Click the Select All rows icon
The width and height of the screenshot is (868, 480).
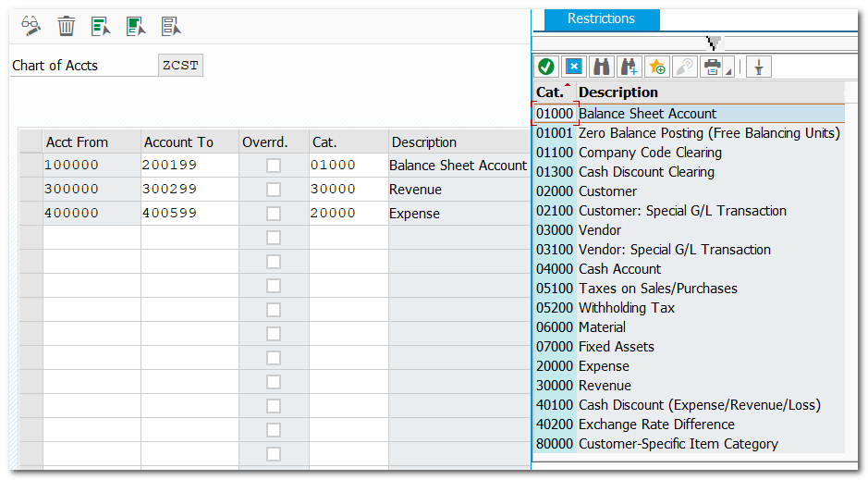click(101, 26)
